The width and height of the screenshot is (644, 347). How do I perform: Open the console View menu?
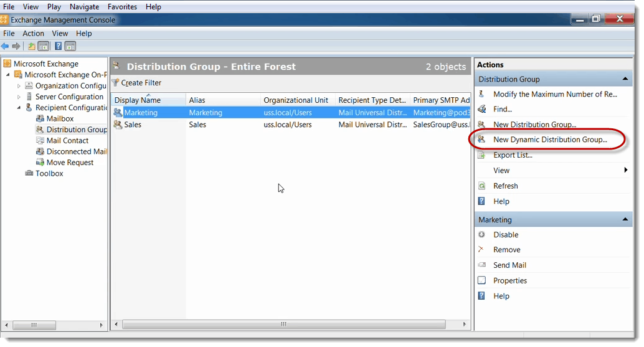tap(60, 34)
